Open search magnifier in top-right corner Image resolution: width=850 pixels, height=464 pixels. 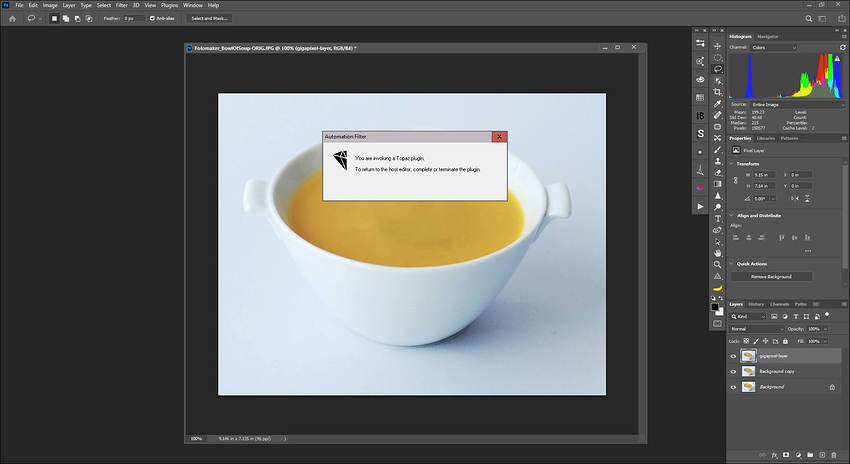tap(808, 18)
